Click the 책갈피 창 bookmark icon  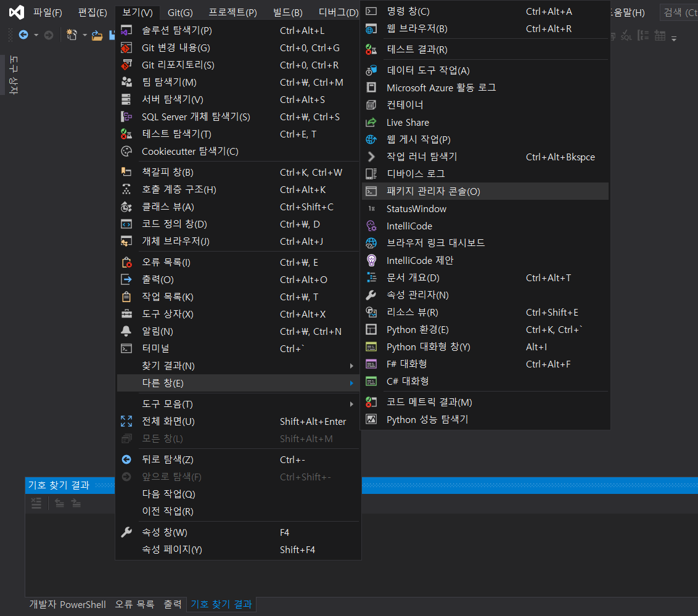tap(126, 172)
